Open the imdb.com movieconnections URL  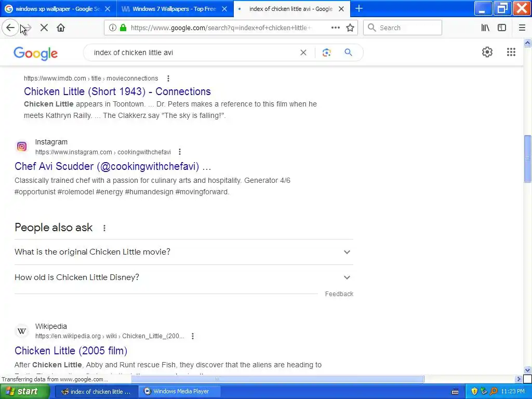click(x=91, y=78)
